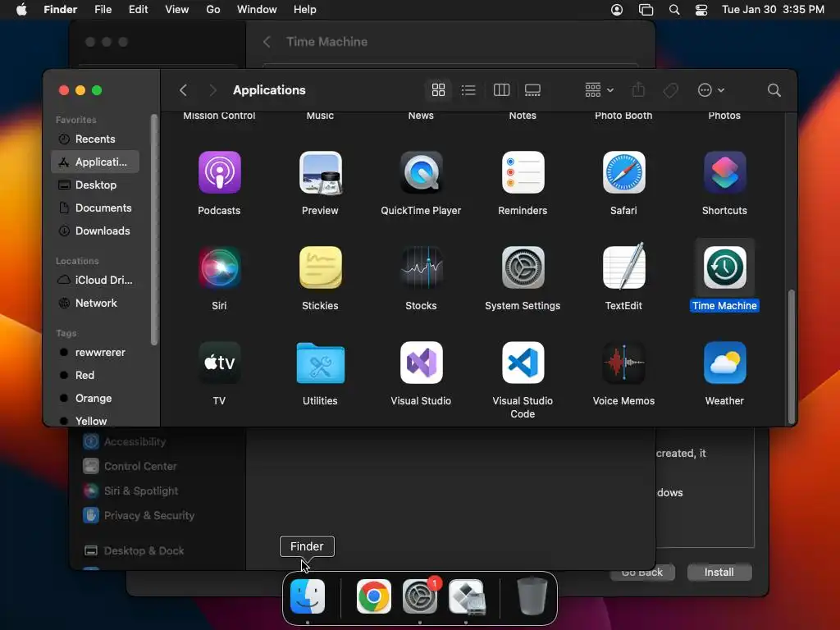Select Visual Studio Code app icon
The width and height of the screenshot is (840, 630).
point(523,363)
